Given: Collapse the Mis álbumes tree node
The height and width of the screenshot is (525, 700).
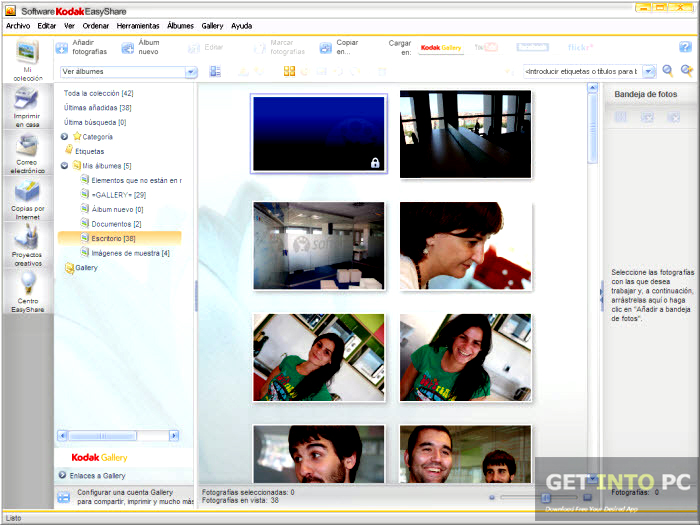Looking at the screenshot, I should click(64, 166).
